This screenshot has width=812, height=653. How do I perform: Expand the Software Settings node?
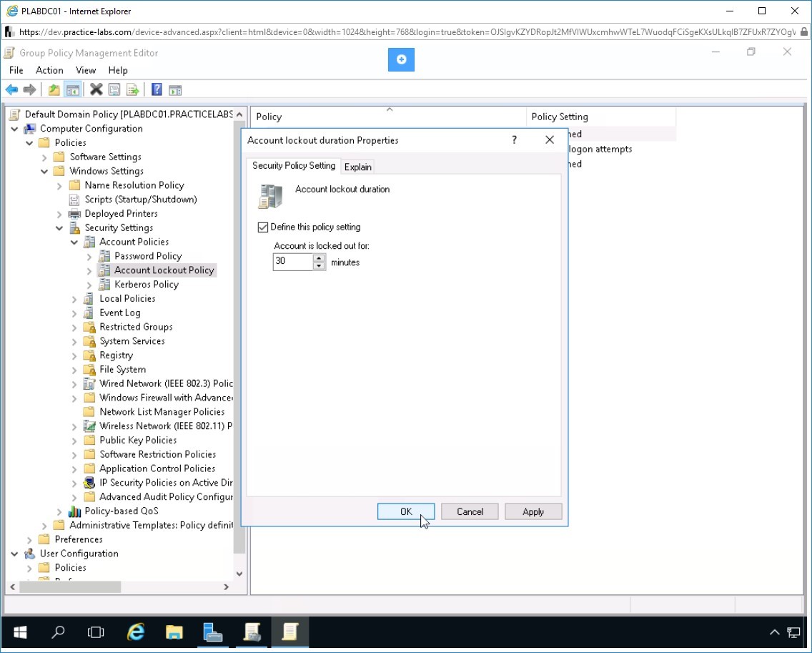point(44,157)
